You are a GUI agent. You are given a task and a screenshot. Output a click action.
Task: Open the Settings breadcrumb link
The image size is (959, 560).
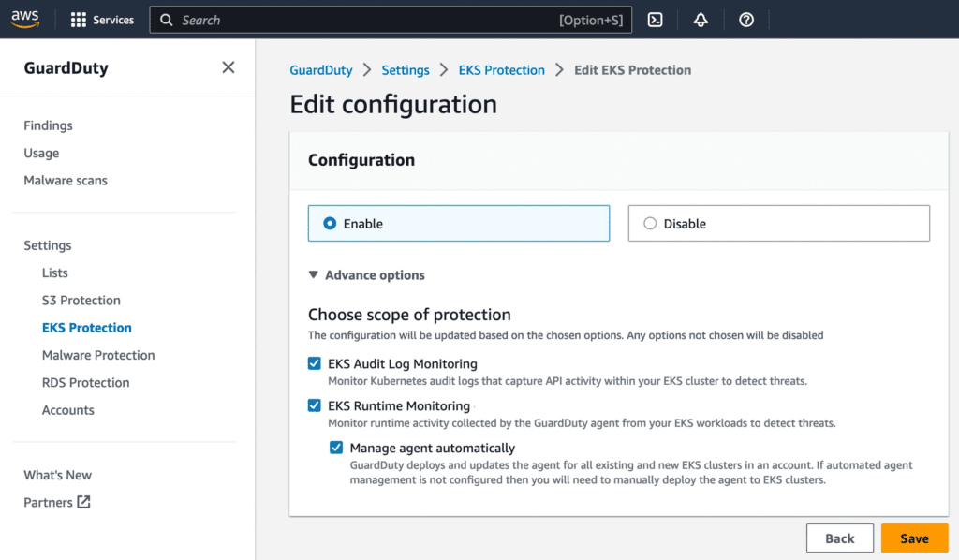click(x=406, y=69)
